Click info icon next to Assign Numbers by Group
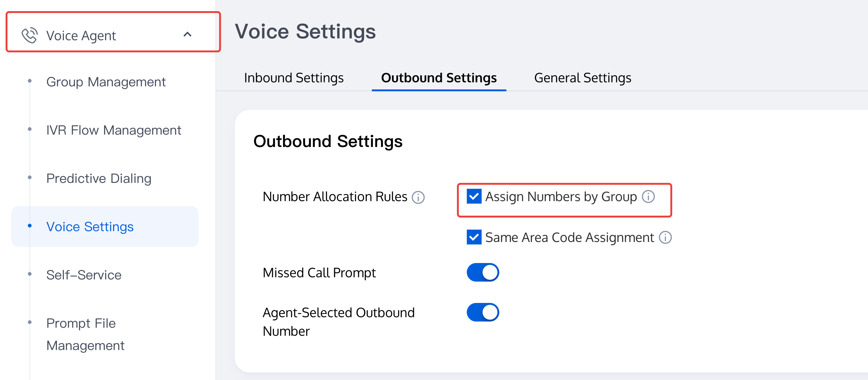 (648, 196)
